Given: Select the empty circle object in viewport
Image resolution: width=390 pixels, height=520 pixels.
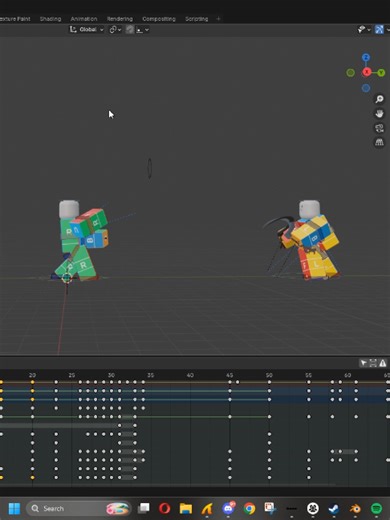Looking at the screenshot, I should (149, 168).
